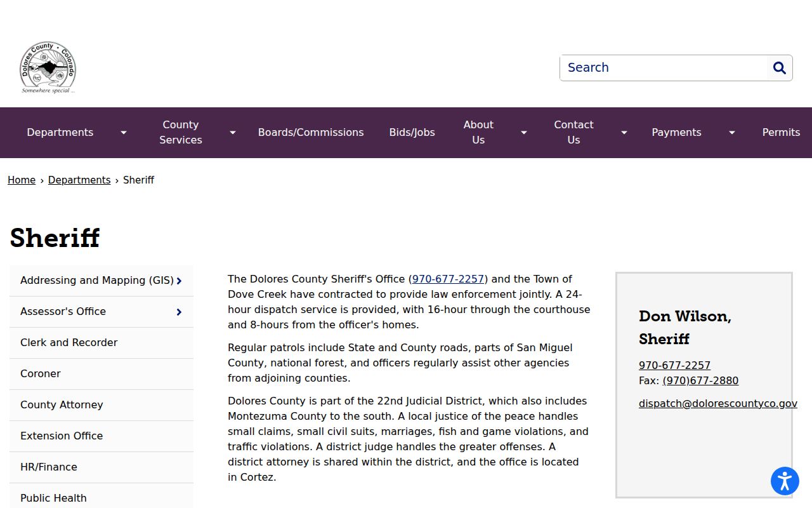This screenshot has width=812, height=508.
Task: Expand Addressing and Mapping (GIS) chevron
Action: (180, 281)
